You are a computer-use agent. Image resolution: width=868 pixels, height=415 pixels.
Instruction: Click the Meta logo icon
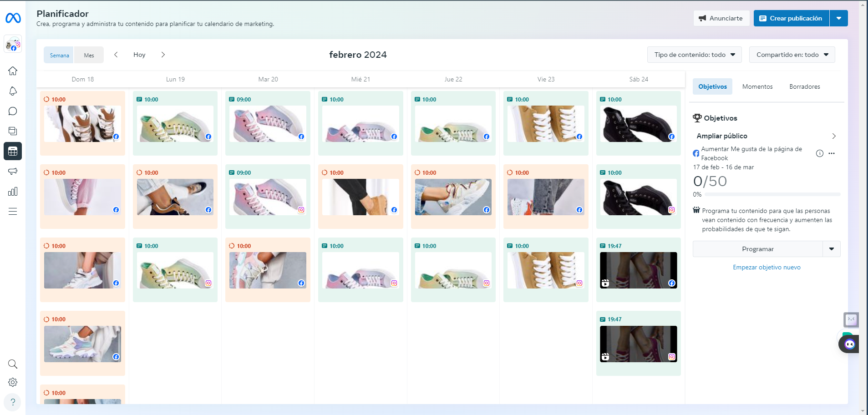tap(13, 18)
